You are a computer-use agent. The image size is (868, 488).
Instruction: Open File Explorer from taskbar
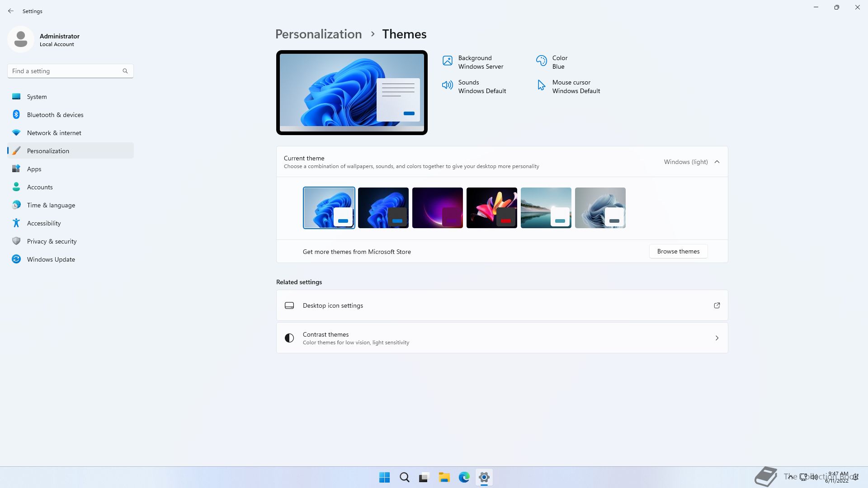pos(444,477)
